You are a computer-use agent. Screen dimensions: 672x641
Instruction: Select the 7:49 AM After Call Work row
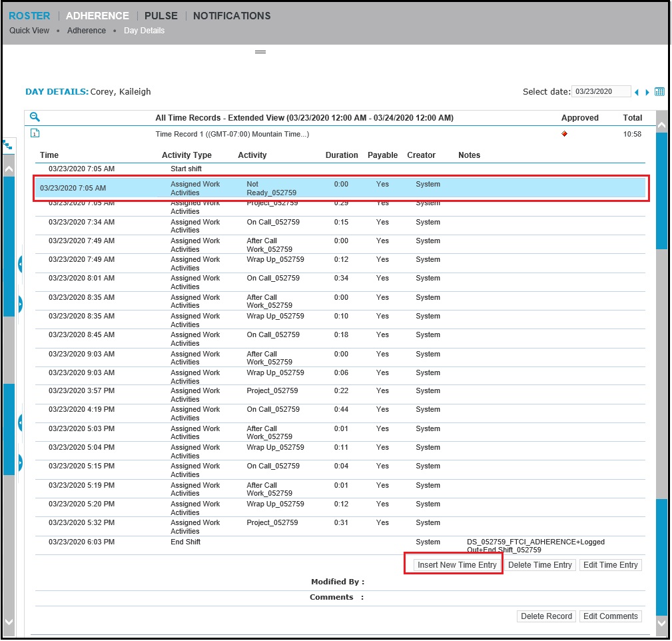[x=340, y=245]
